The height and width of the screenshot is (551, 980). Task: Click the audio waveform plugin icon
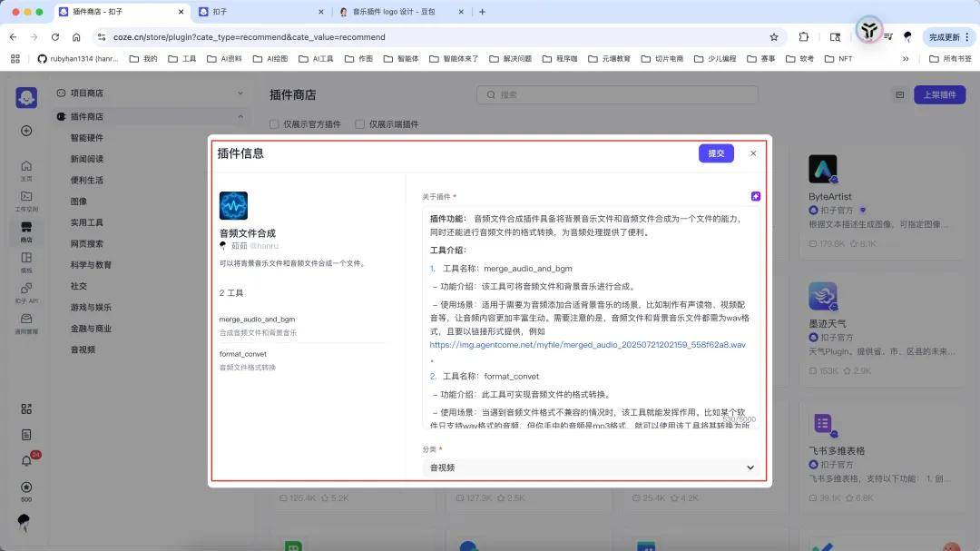233,206
